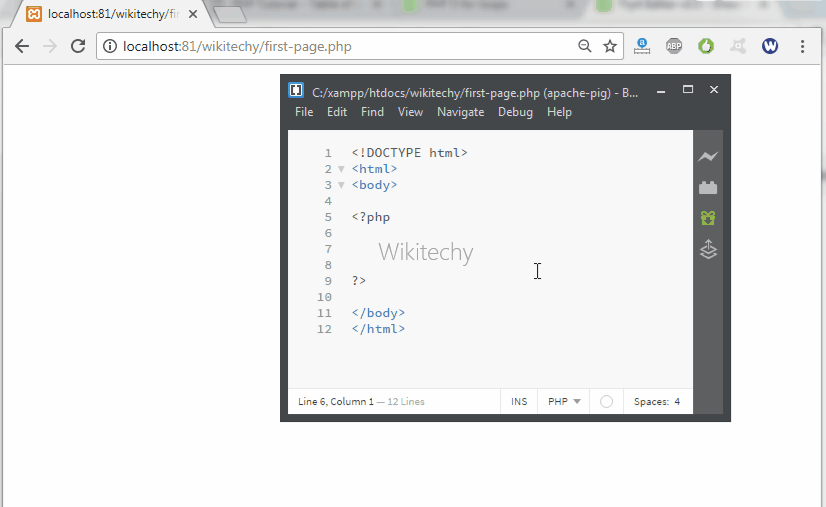Image resolution: width=826 pixels, height=507 pixels.
Task: Reload the current page
Action: [78, 46]
